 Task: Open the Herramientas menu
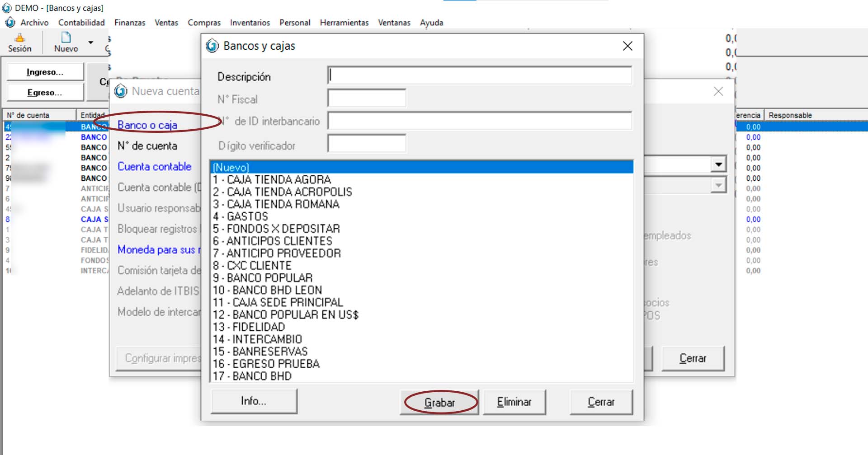pos(344,23)
